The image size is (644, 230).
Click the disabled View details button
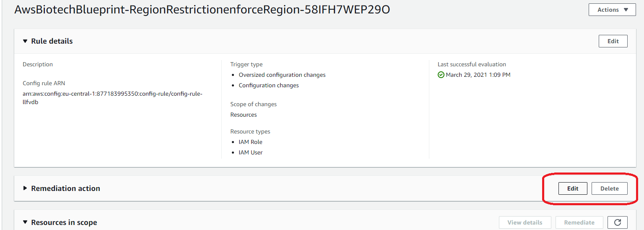525,222
